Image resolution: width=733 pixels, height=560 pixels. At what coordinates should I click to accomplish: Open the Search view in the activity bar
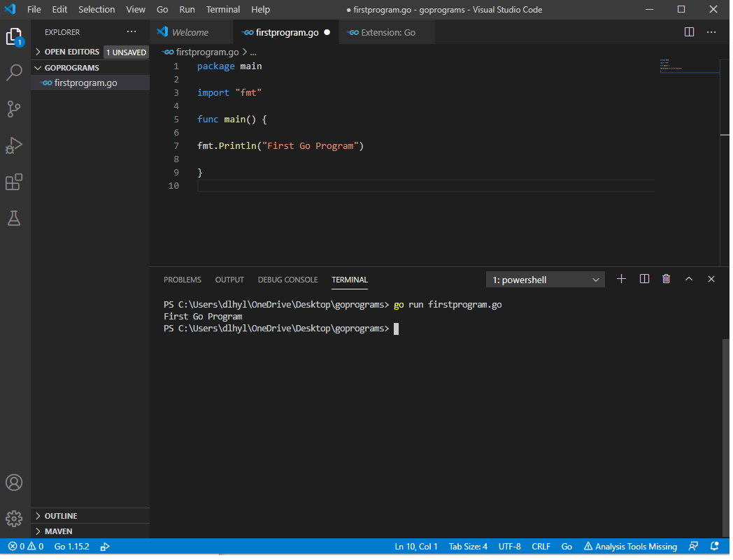(15, 72)
